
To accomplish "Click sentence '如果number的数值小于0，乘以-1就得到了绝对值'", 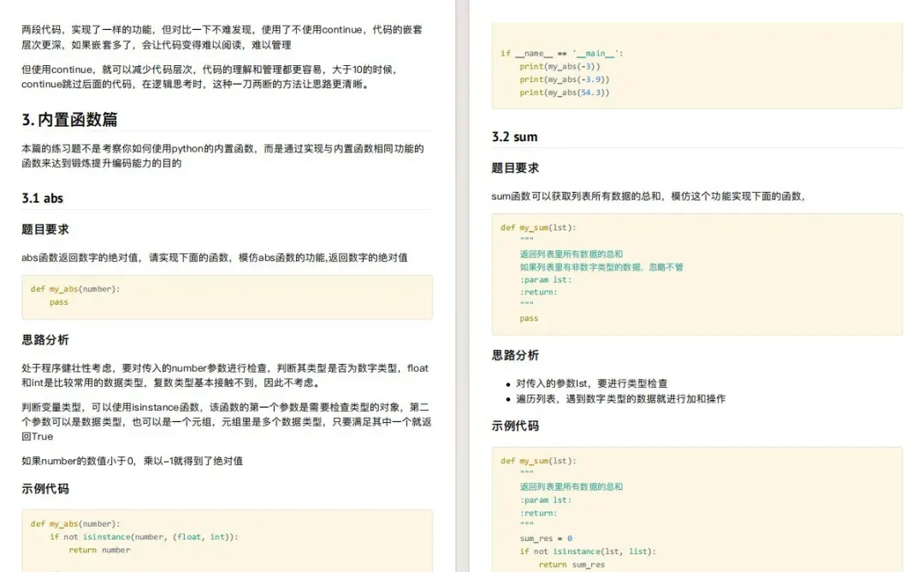I will tap(132, 462).
